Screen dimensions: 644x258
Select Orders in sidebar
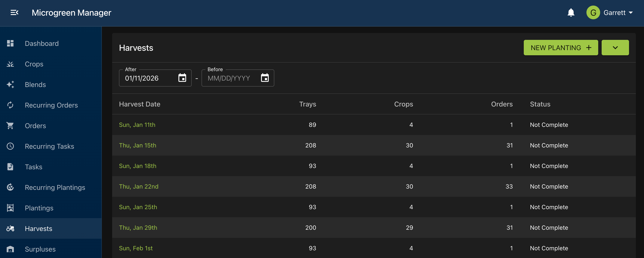(51, 126)
